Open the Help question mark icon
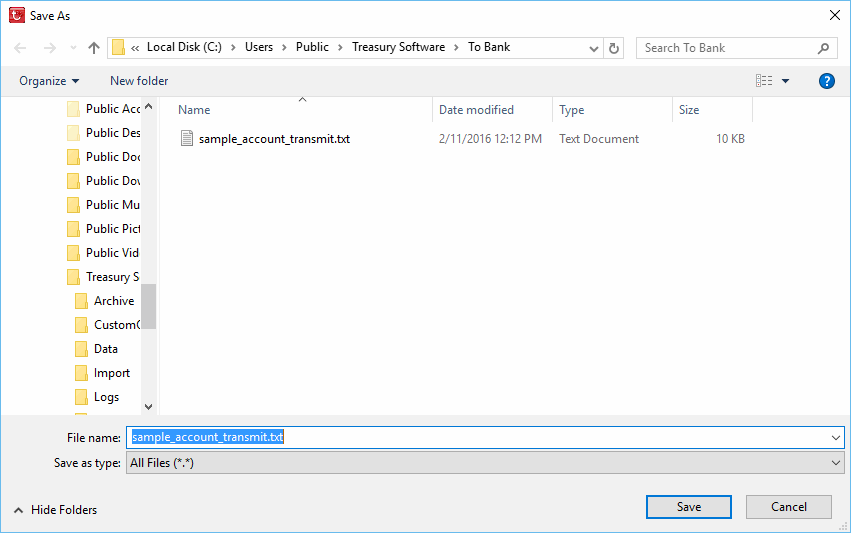The width and height of the screenshot is (851, 533). coord(826,81)
